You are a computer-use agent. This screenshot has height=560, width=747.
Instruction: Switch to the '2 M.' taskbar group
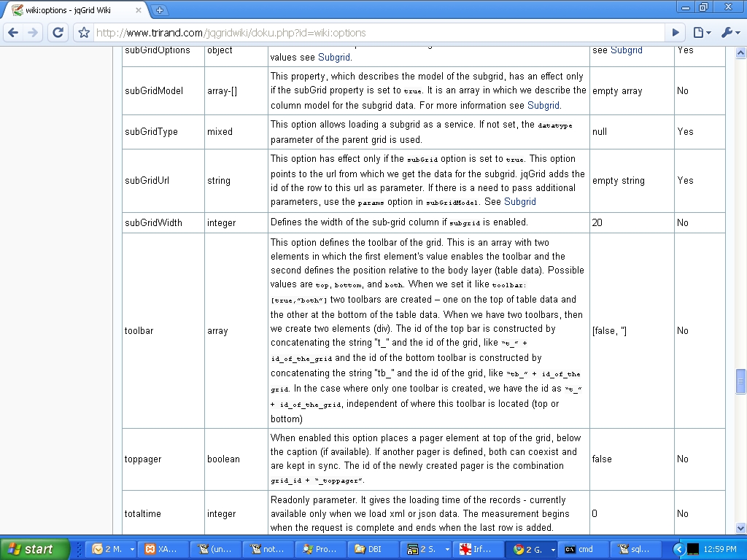(109, 549)
